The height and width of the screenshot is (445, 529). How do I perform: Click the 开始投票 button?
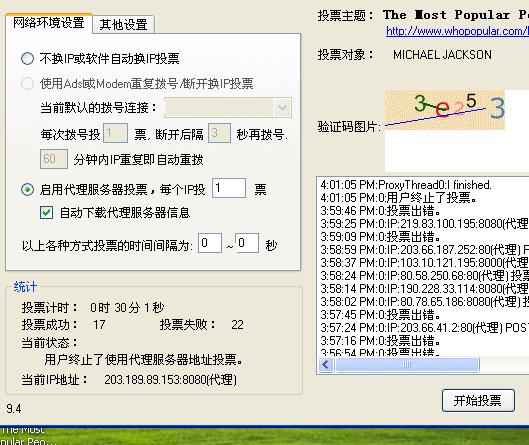pos(478,400)
